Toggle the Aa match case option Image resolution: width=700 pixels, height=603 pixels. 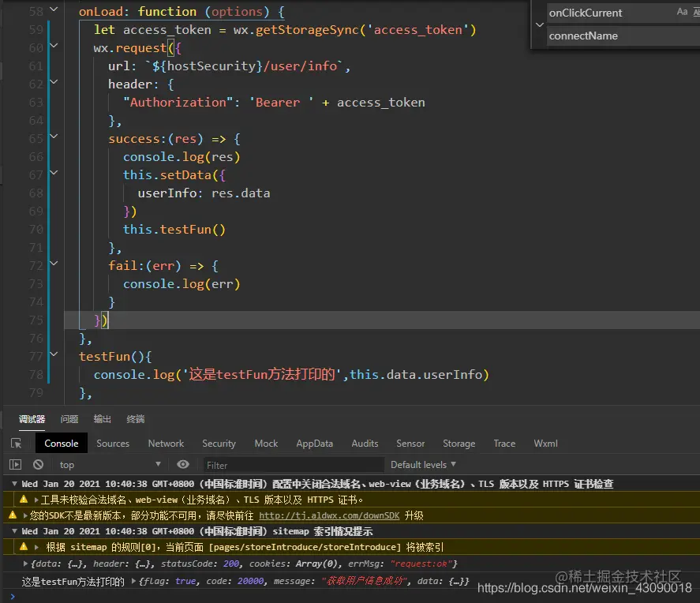pyautogui.click(x=682, y=12)
